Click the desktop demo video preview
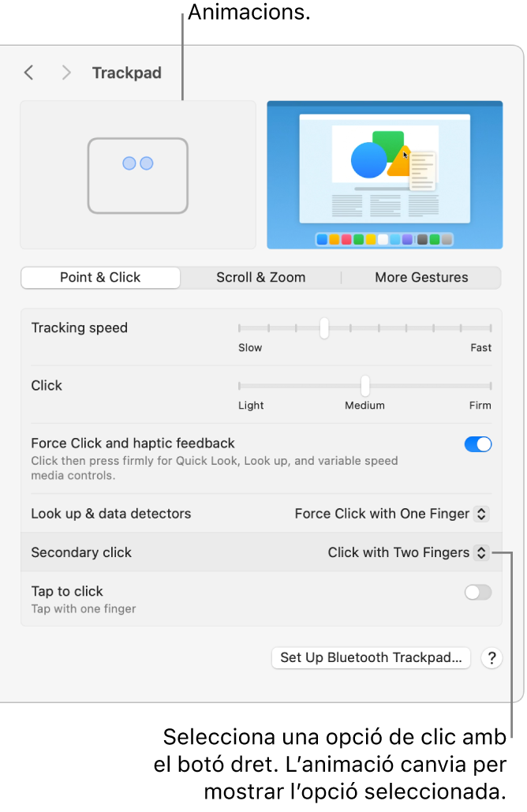The width and height of the screenshot is (527, 812). point(384,175)
